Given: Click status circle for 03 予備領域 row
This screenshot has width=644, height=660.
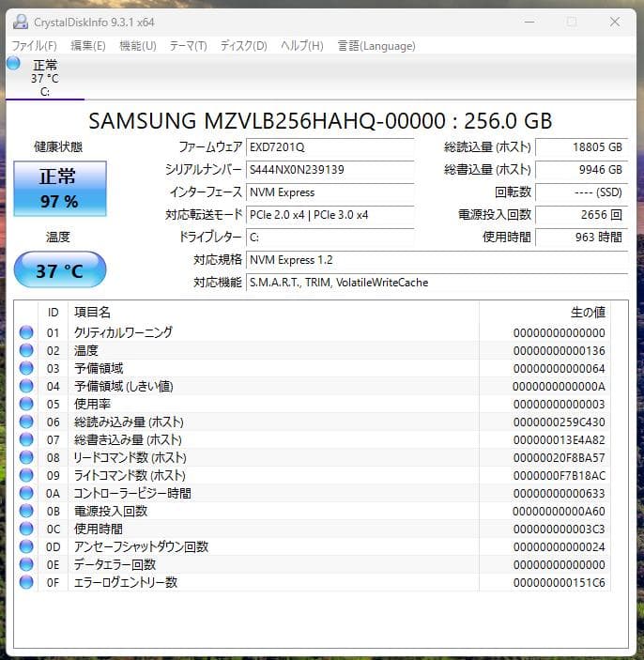Looking at the screenshot, I should coord(26,368).
